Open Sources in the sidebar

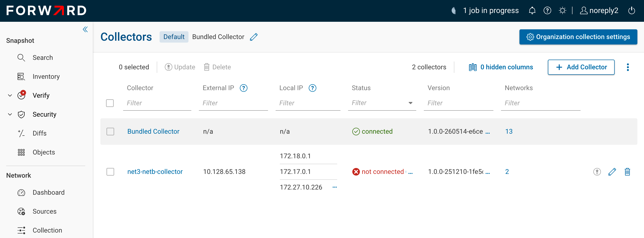pos(45,212)
